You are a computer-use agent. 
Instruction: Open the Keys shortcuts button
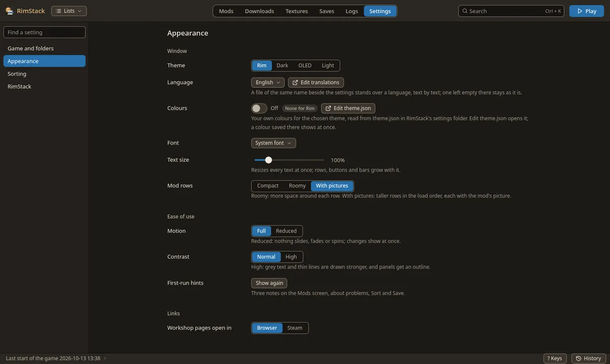pos(555,358)
